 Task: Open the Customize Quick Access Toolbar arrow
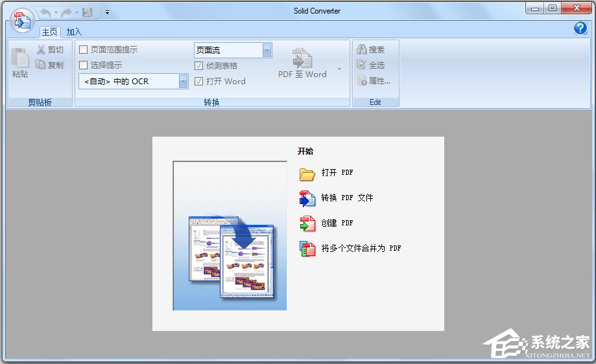coord(108,12)
